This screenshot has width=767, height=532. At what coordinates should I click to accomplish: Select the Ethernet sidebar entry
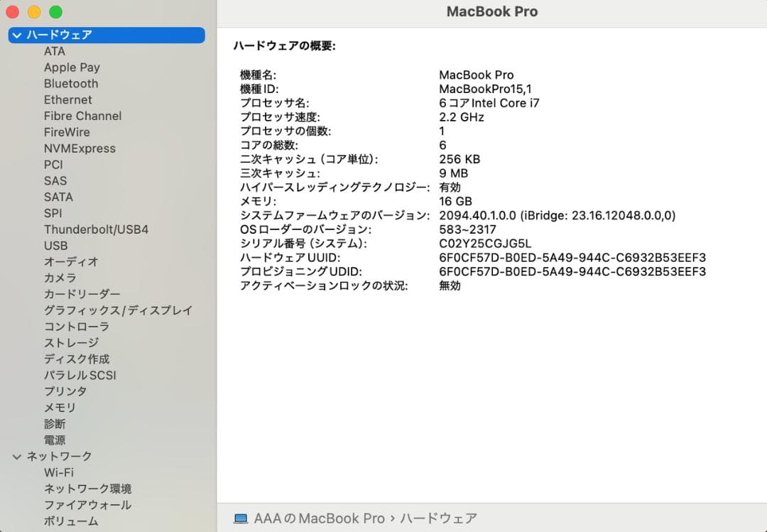(67, 99)
